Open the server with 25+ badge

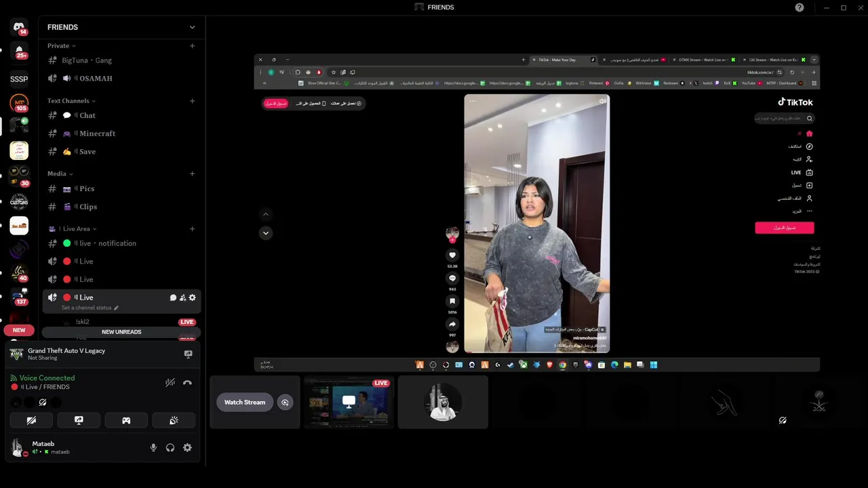pyautogui.click(x=19, y=52)
